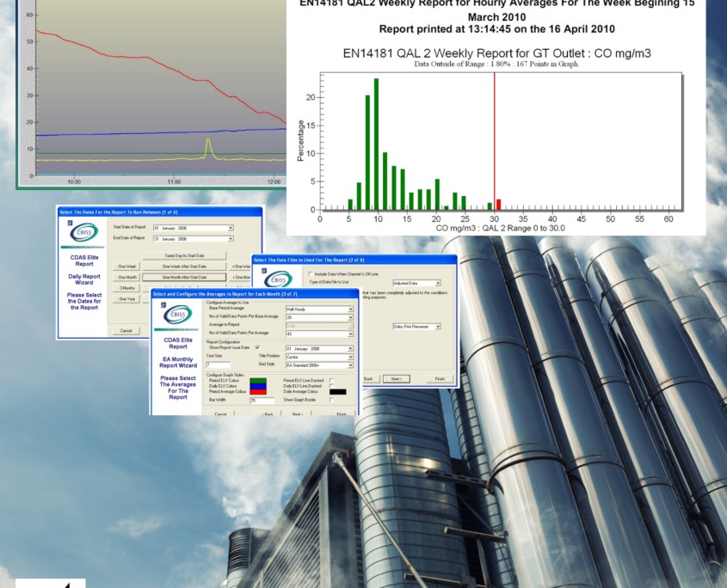Click the '11:00' time label on the trend chart
The image size is (727, 588).
[174, 181]
